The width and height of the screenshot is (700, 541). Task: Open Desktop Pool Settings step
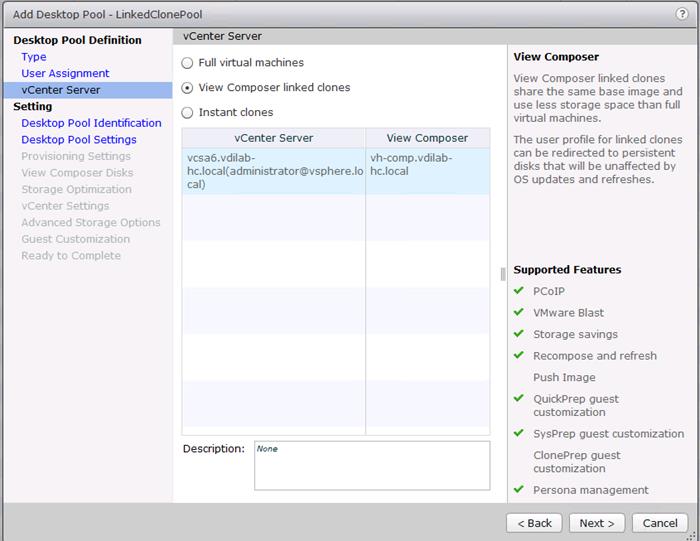(x=79, y=139)
